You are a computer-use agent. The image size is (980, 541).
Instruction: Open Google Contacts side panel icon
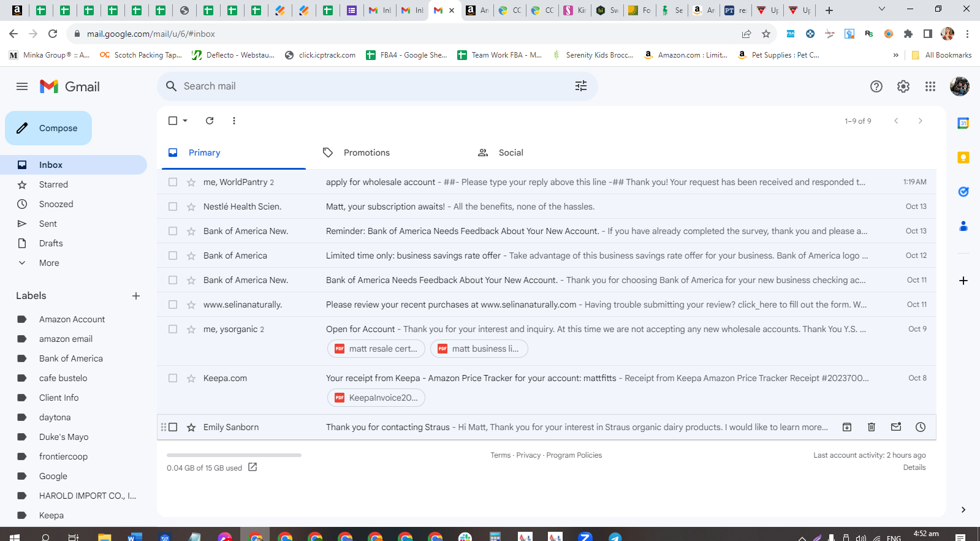(963, 226)
